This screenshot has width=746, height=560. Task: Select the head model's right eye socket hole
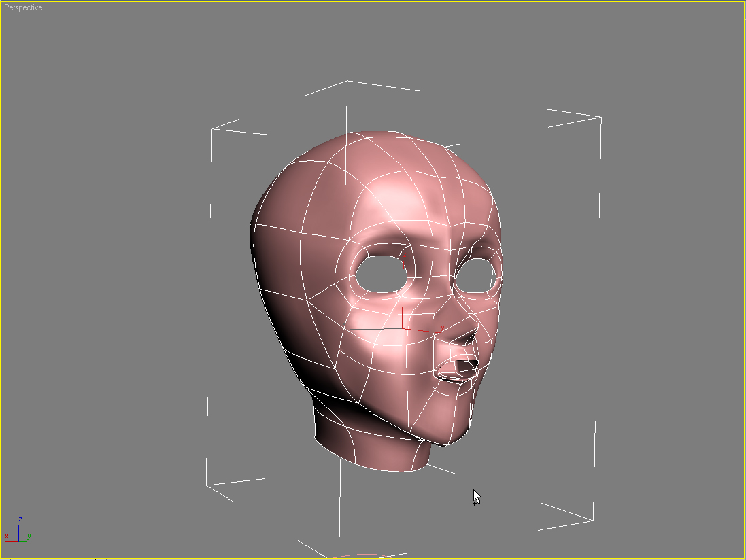click(x=477, y=275)
